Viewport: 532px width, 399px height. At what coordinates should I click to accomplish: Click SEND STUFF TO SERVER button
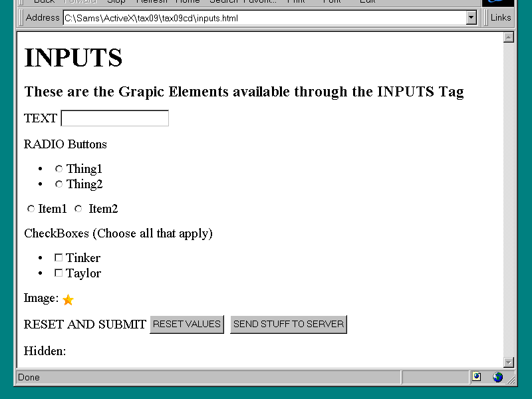tap(289, 325)
